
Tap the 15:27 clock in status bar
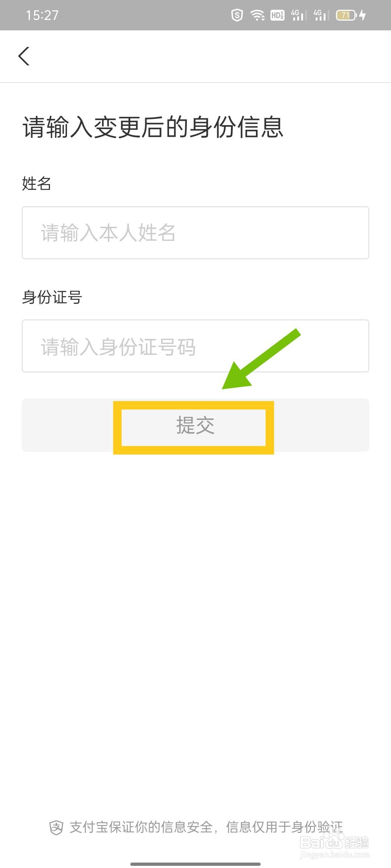(x=42, y=15)
